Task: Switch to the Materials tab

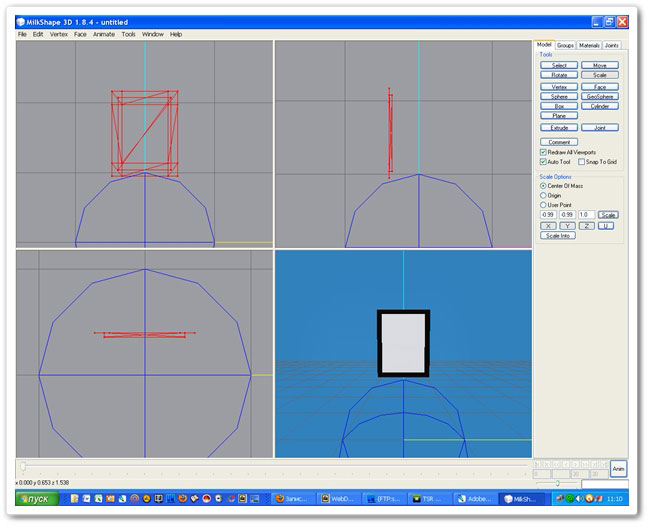Action: tap(589, 45)
